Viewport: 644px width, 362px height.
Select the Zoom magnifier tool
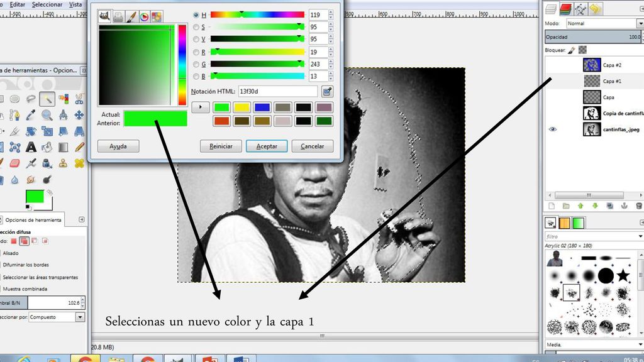47,115
